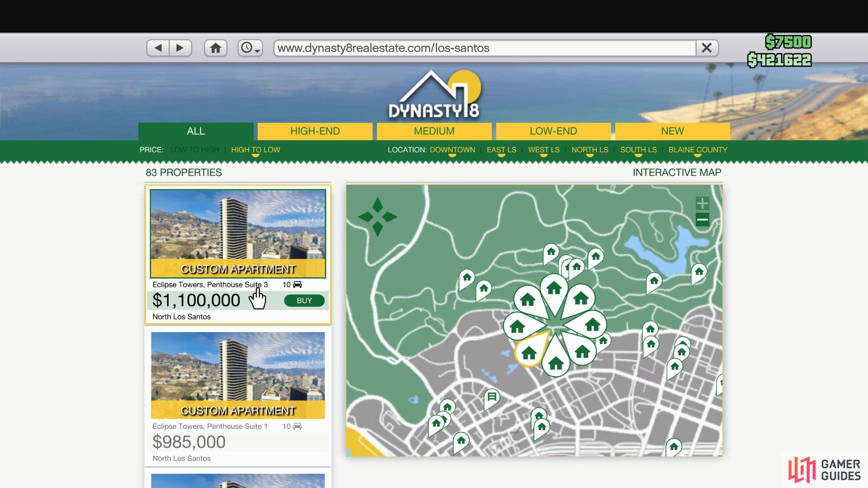Click the house pin west of the lake

(654, 282)
